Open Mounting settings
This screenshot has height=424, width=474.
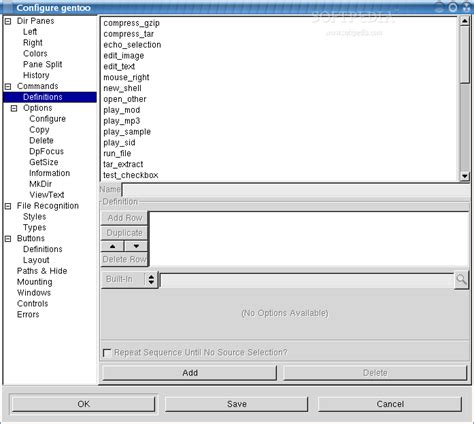(35, 282)
